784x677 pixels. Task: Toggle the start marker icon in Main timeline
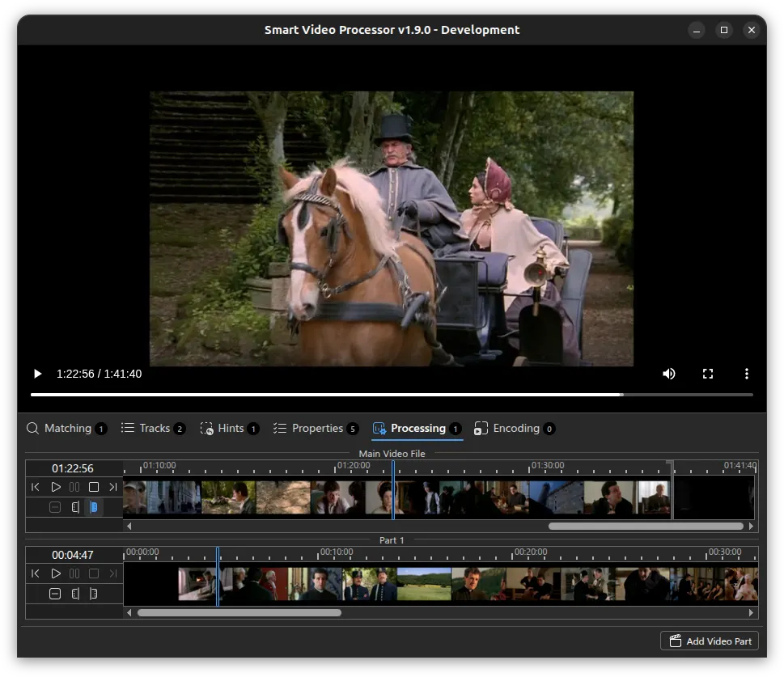[x=75, y=507]
